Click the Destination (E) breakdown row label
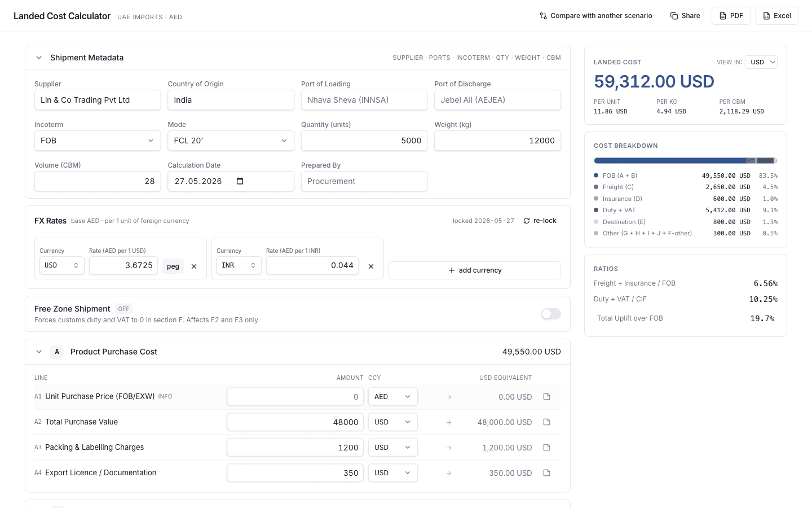 click(624, 222)
